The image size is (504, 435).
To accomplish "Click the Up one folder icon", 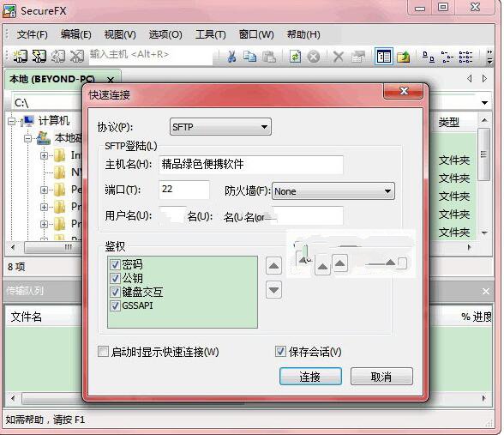I will coord(403,57).
